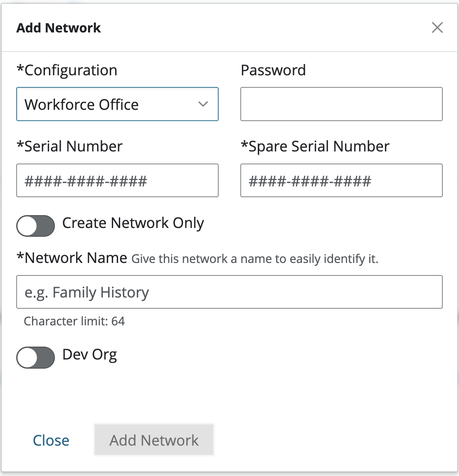Click the *Serial Number field label
Viewport: 459px width, 476px height.
click(x=69, y=146)
